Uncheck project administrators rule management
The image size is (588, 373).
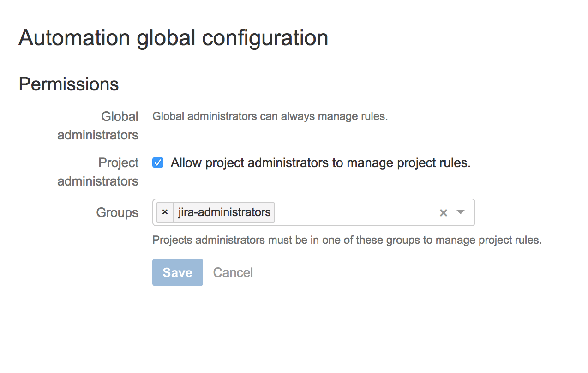158,163
